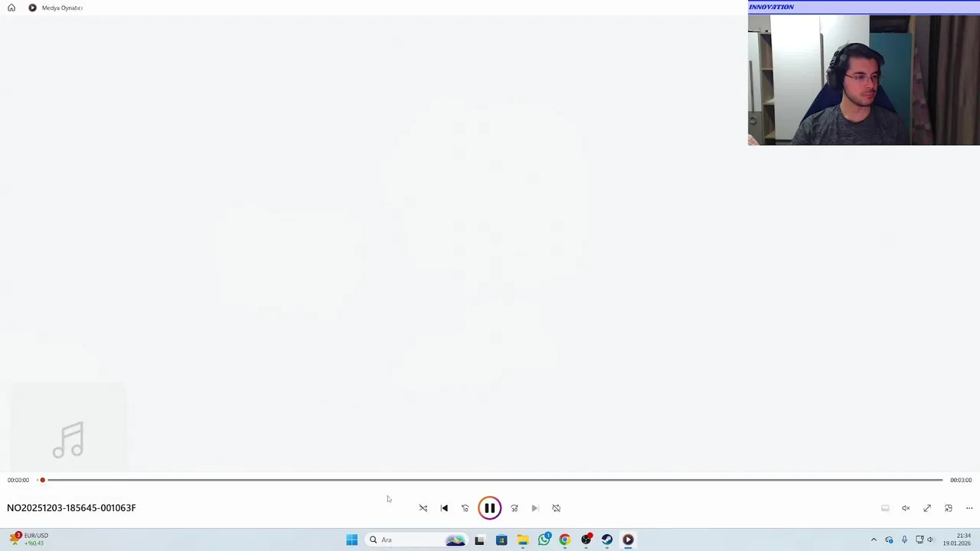The width and height of the screenshot is (980, 551).
Task: Click the elapsed time 00:00:00
Action: tap(18, 480)
